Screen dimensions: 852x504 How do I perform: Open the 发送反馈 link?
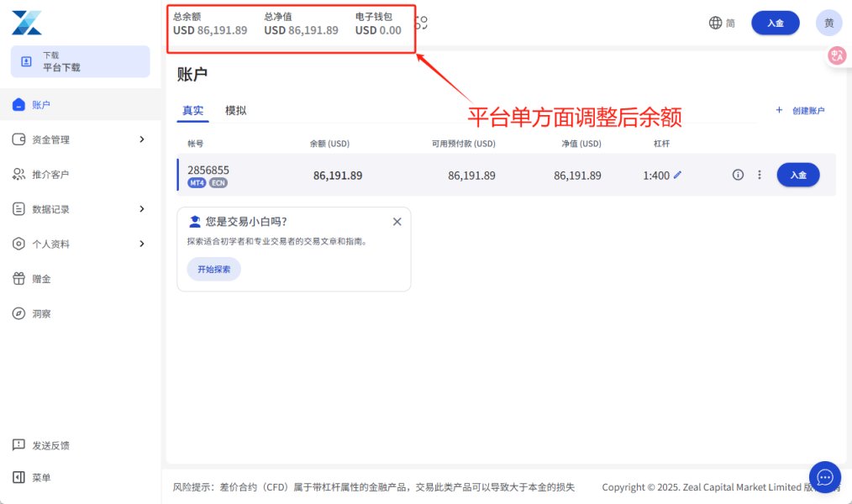click(50, 445)
